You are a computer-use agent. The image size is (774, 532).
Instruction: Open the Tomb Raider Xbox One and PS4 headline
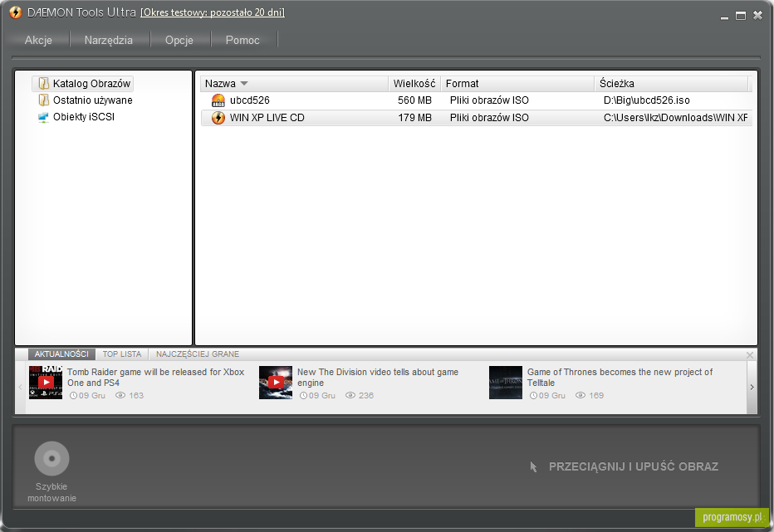[x=156, y=377]
